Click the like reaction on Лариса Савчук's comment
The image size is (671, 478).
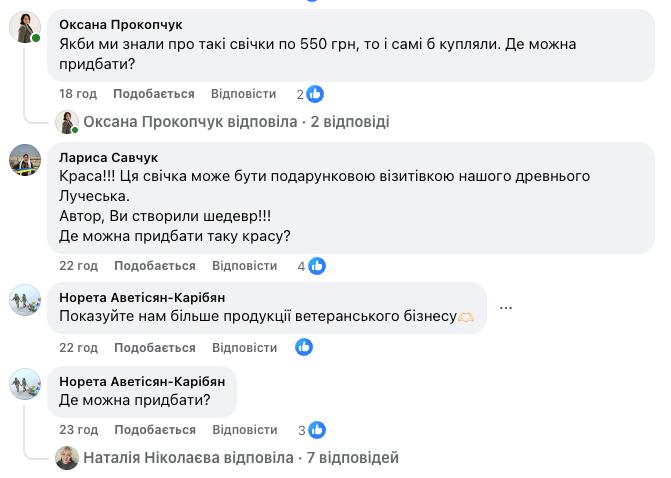coord(316,266)
